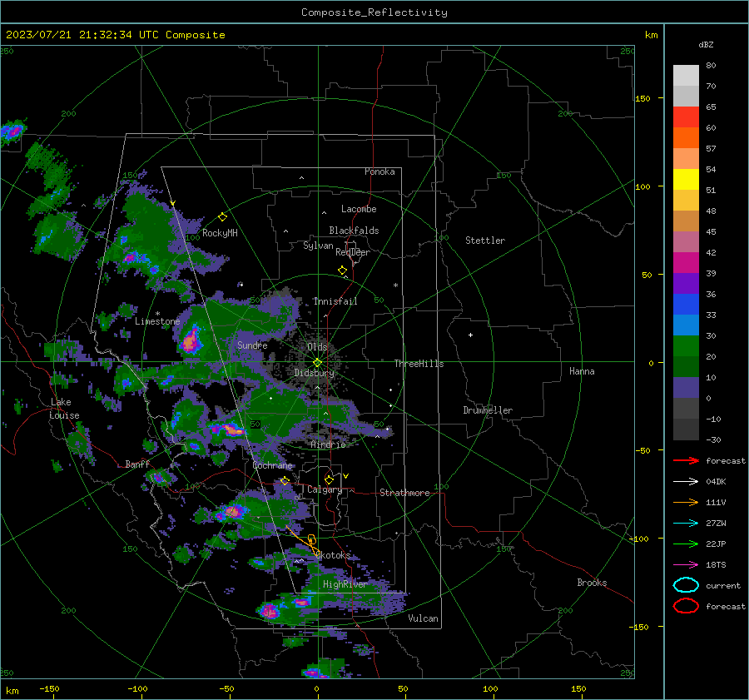Click the magenta 18TS arrow legend icon
749x700 pixels.
686,564
